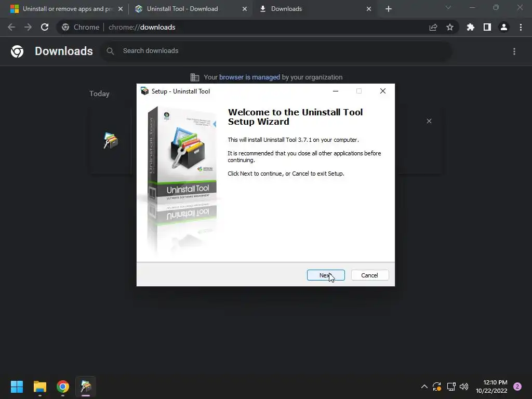Screen dimensions: 532x399
Task: Click Next in the Setup wizard
Action: [326, 275]
